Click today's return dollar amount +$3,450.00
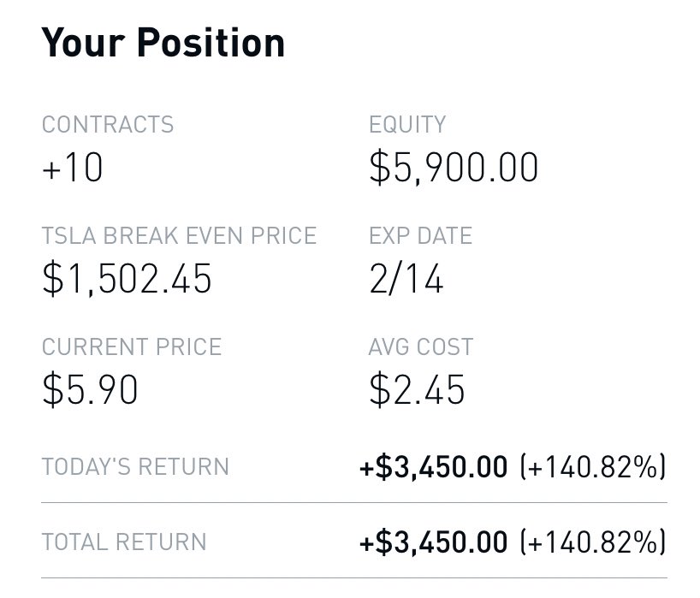 [x=434, y=467]
